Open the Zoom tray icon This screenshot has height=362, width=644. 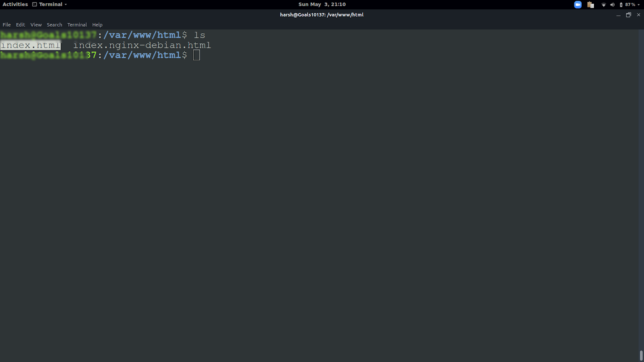point(578,4)
